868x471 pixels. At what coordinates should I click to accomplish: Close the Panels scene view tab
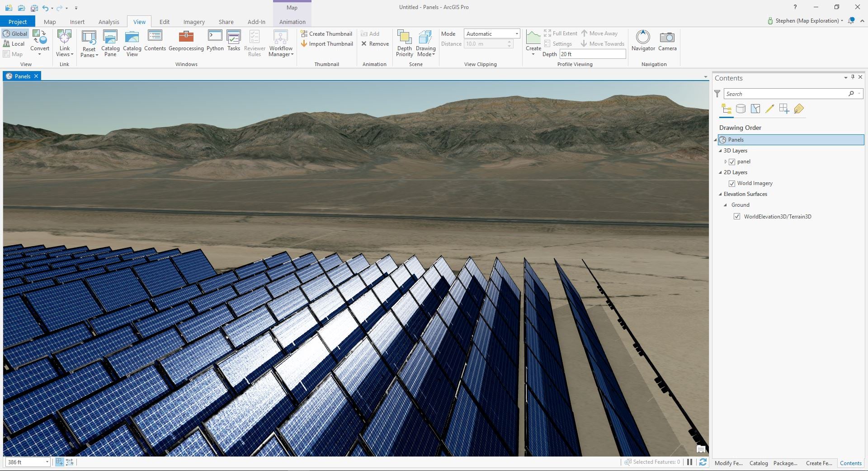tap(36, 76)
